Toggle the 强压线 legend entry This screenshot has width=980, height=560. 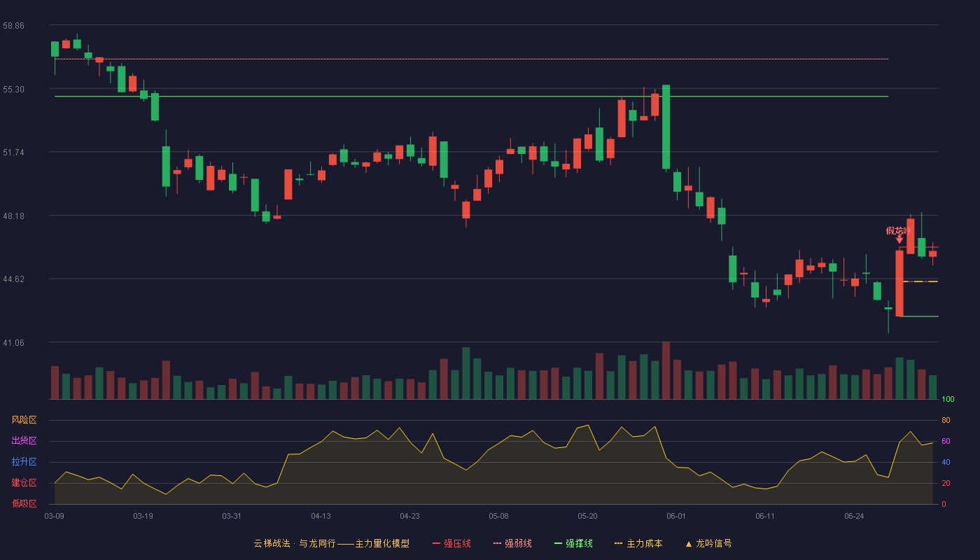coord(451,543)
